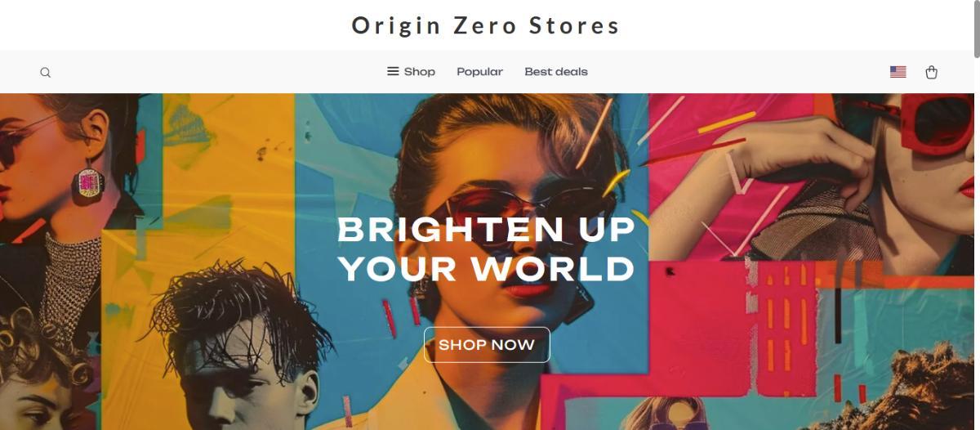Click the red sunglasses in hero banner
980x430 pixels.
coord(937,123)
